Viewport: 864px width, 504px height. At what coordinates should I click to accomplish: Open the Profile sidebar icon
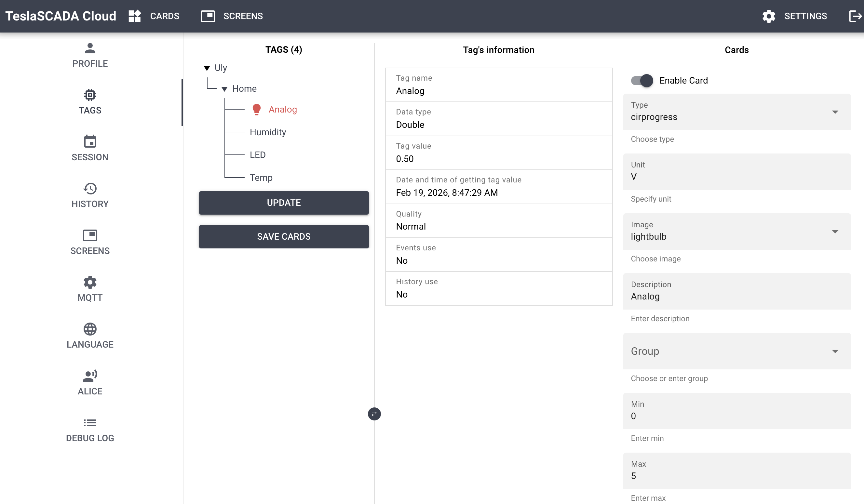coord(90,48)
